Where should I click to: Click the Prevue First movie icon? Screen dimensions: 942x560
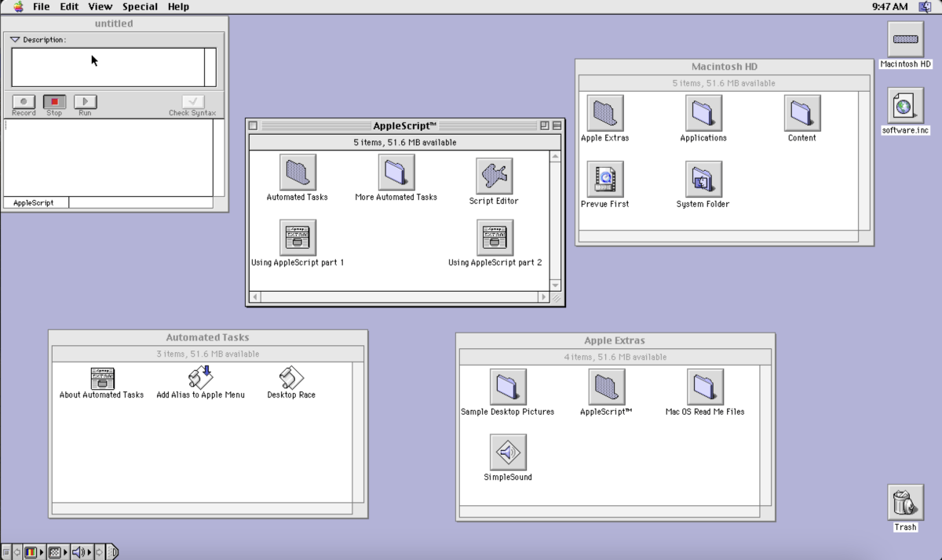click(x=604, y=180)
